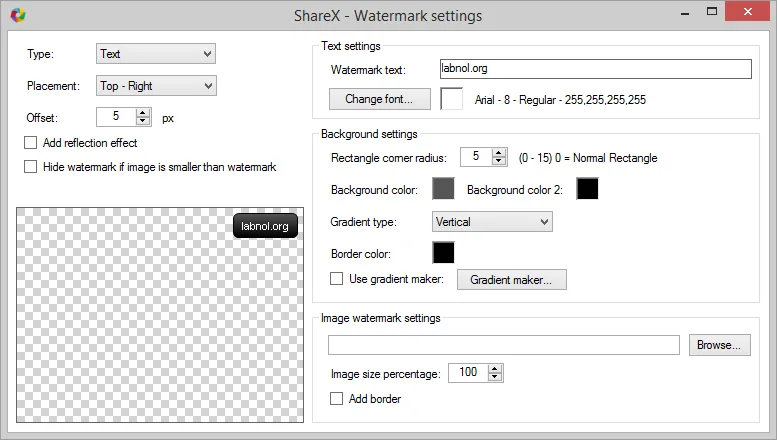The width and height of the screenshot is (777, 440).
Task: Tick the Add border checkbox
Action: click(x=336, y=398)
